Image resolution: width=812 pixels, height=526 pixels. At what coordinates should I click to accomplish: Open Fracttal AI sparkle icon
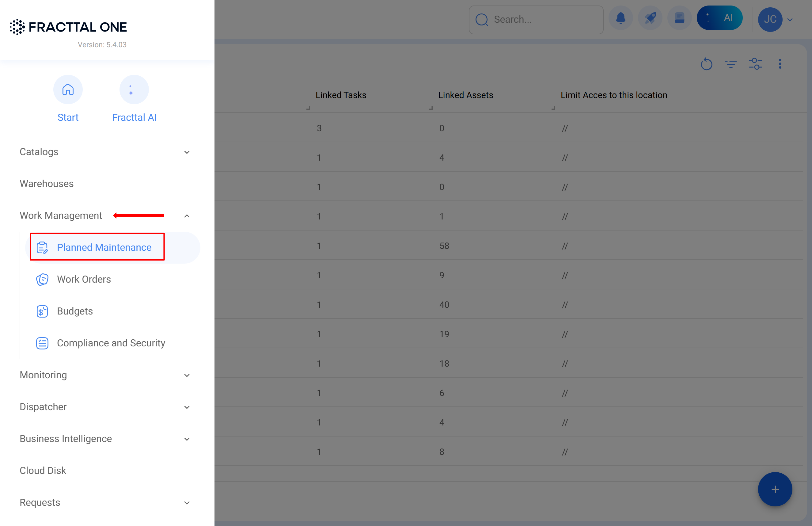click(x=134, y=90)
